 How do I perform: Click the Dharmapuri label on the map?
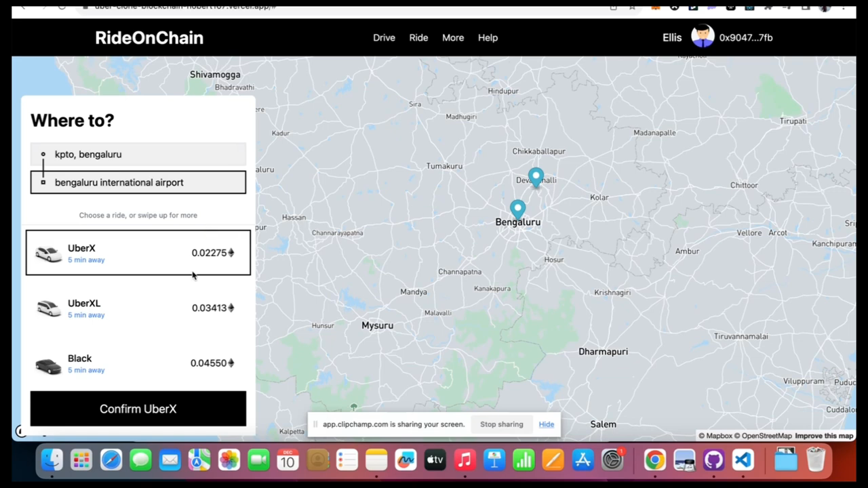[603, 351]
